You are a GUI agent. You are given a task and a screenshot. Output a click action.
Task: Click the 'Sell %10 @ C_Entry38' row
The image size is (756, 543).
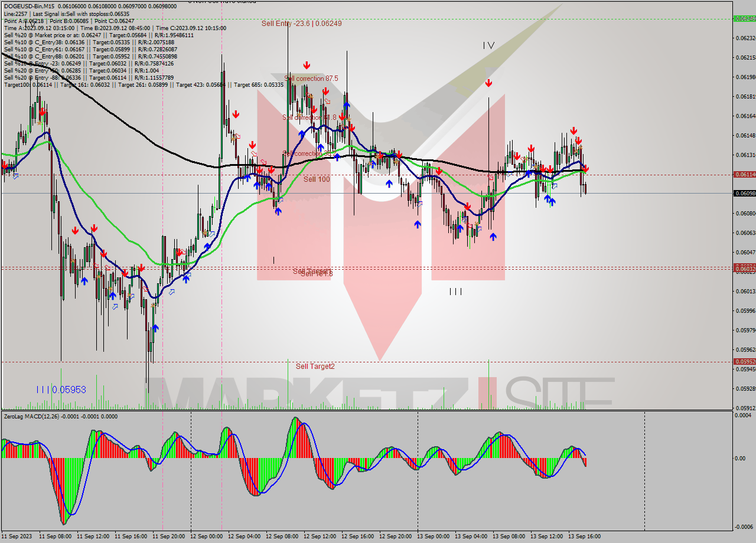(x=89, y=42)
